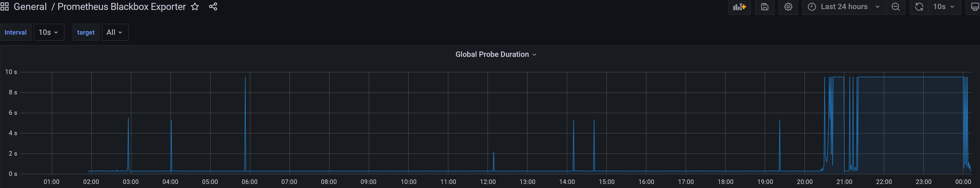980x188 pixels.
Task: Click the target variable label
Action: point(86,32)
